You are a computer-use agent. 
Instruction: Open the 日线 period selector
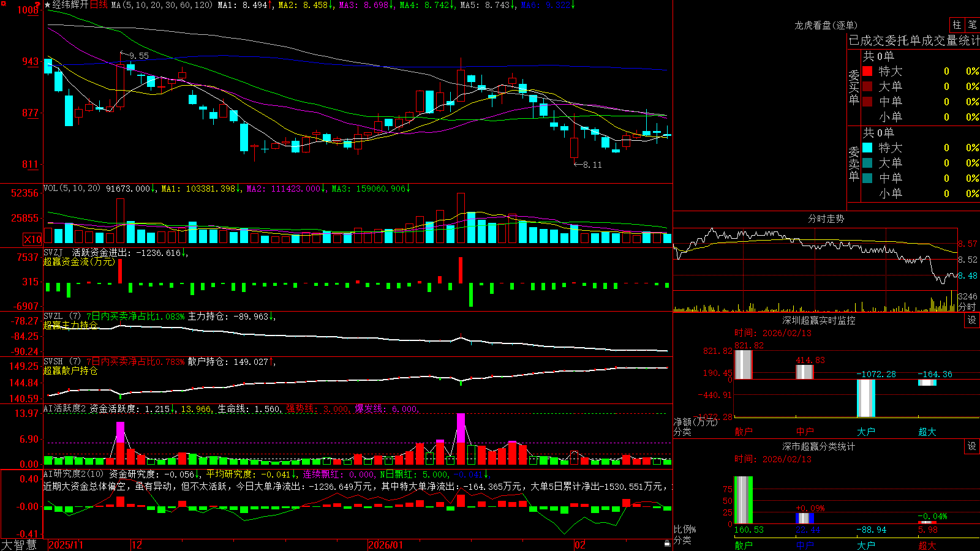(x=99, y=5)
